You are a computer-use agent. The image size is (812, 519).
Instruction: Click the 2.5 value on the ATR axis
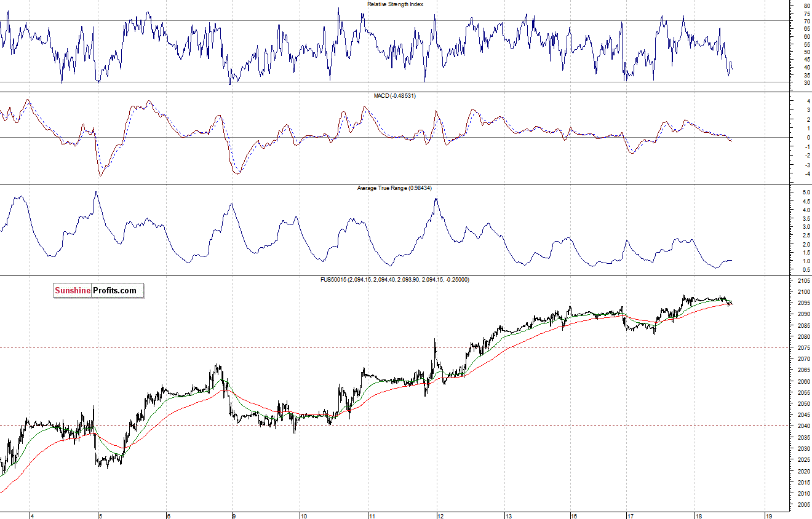[805, 236]
